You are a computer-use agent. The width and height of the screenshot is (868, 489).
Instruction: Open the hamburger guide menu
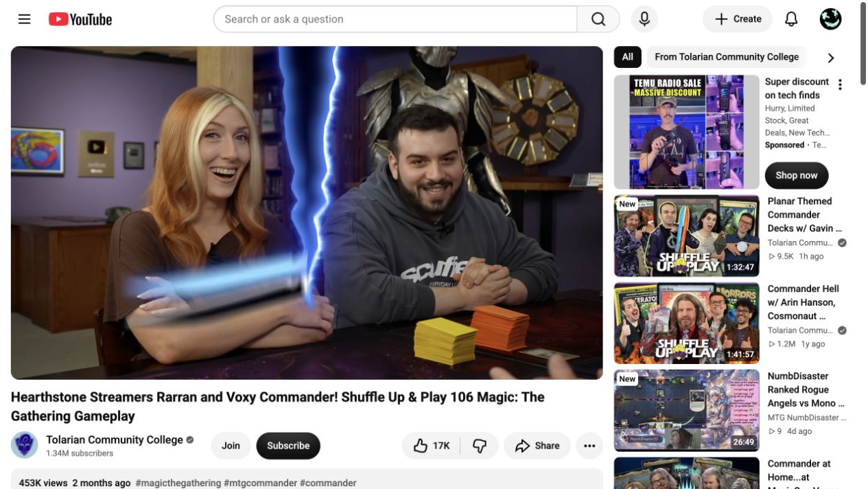point(25,19)
